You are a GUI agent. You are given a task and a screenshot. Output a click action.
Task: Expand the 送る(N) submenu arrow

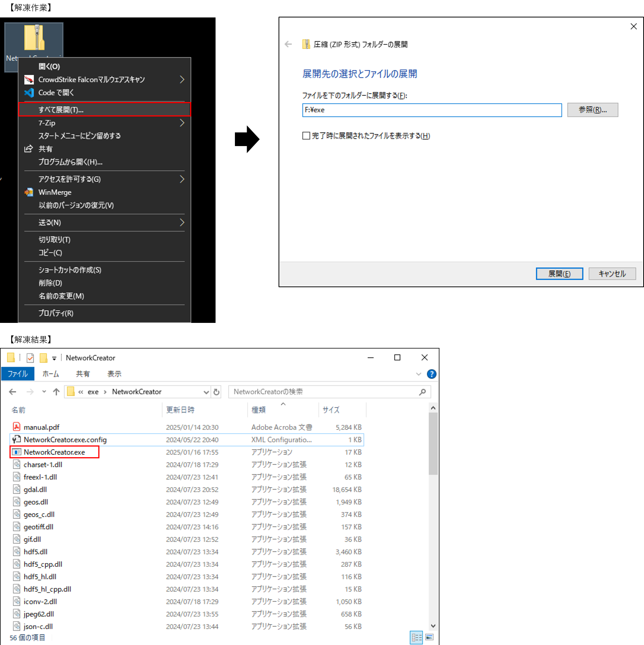pyautogui.click(x=182, y=222)
